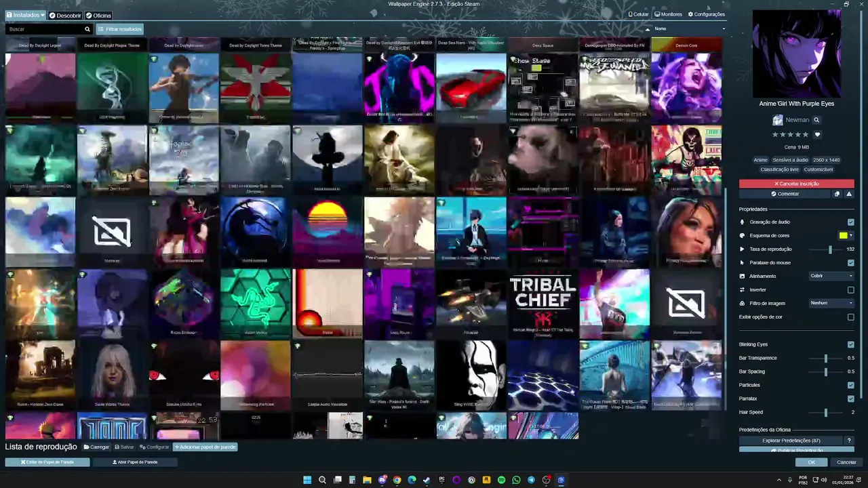This screenshot has height=488, width=868.
Task: Click Newman's author avatar icon
Action: coord(777,120)
